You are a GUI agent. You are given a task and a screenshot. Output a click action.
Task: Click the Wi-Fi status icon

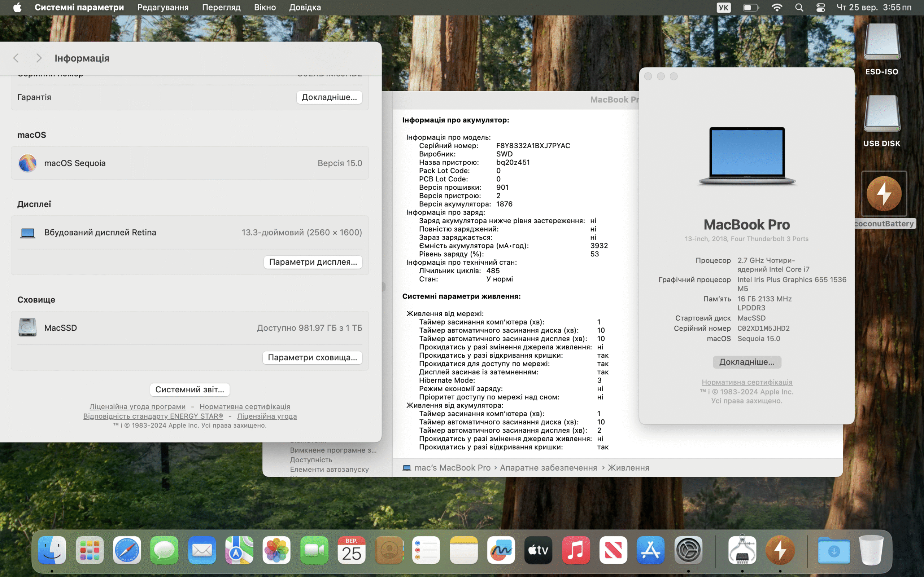[777, 8]
